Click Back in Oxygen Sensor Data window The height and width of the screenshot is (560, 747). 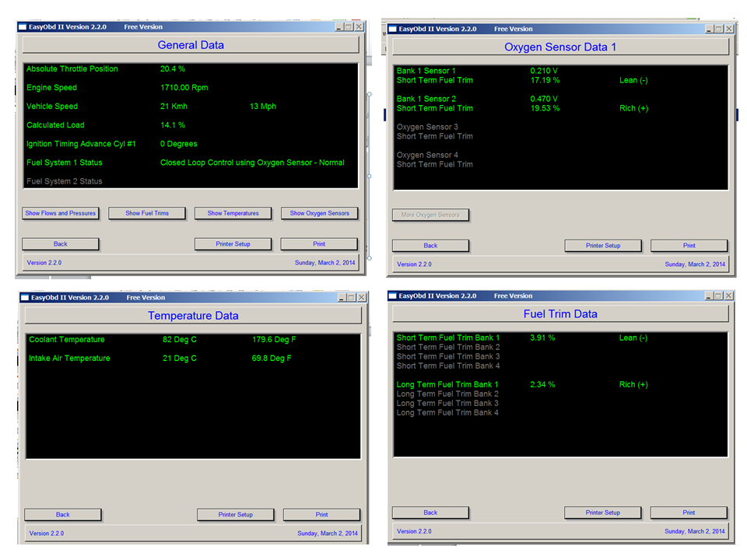tap(430, 245)
